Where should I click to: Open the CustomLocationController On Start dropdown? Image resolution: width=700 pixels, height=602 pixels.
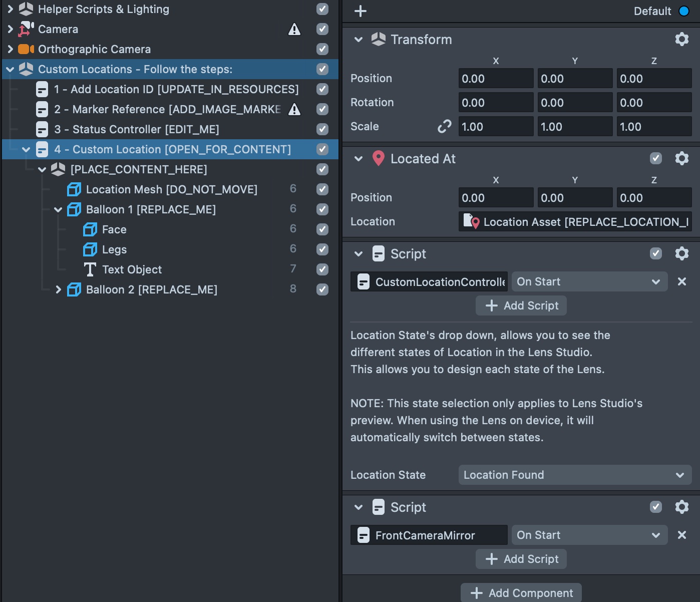[589, 281]
